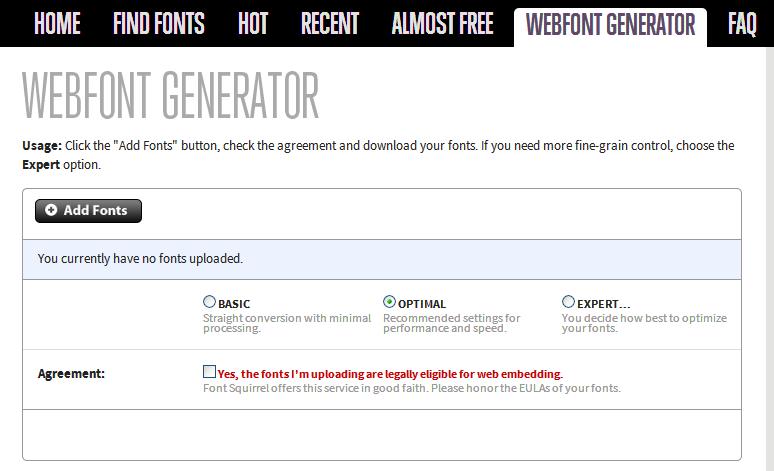This screenshot has width=774, height=471.
Task: Click the plus icon on Add Fonts
Action: 51,210
